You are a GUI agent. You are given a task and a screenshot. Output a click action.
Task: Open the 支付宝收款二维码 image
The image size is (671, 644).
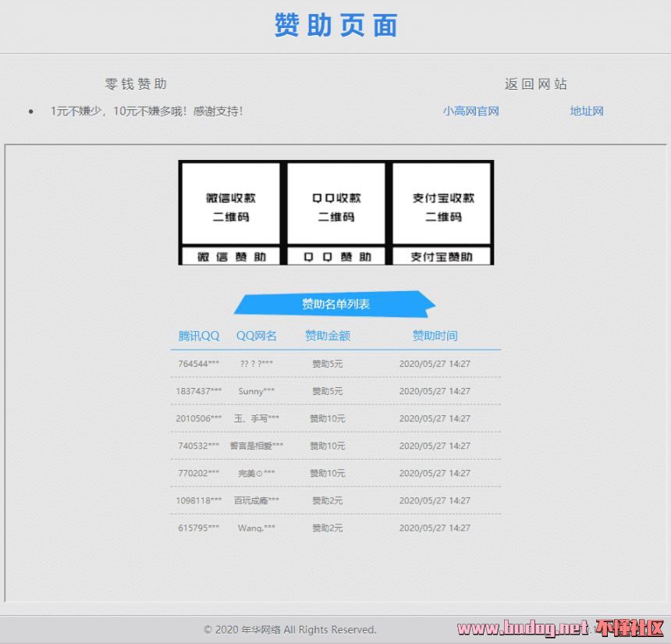coord(442,204)
